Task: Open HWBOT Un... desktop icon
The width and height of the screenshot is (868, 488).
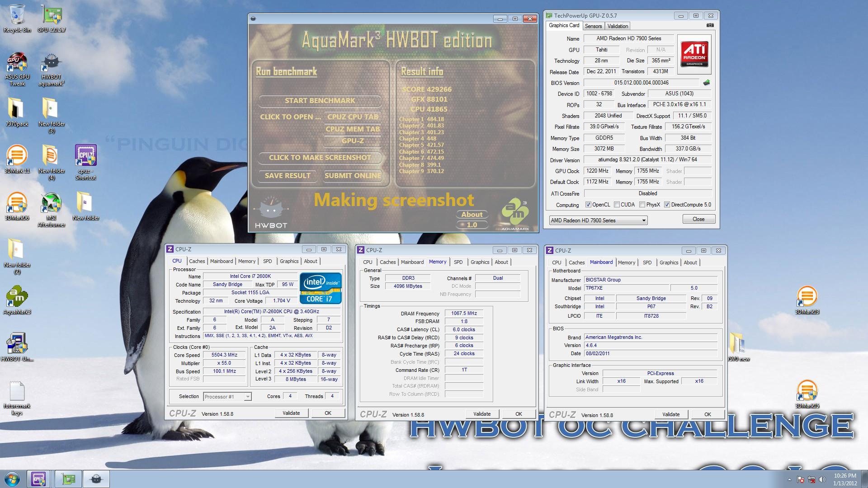Action: (17, 347)
